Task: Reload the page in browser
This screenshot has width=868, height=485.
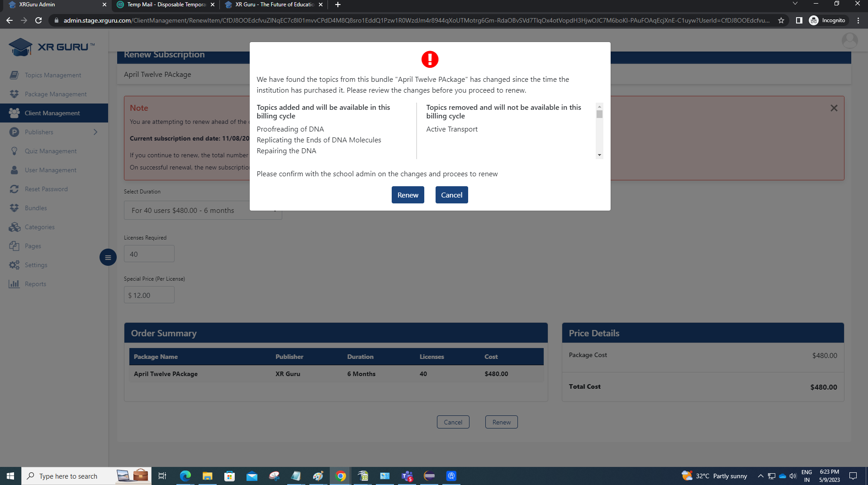Action: click(x=38, y=20)
